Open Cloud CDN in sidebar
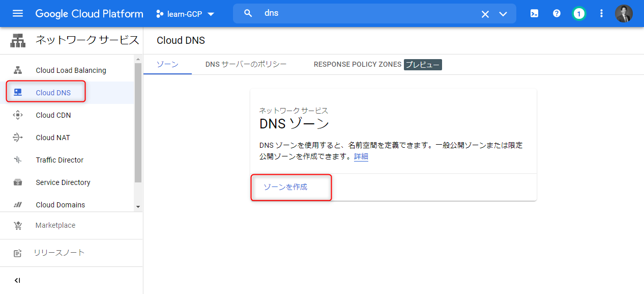Image resolution: width=644 pixels, height=294 pixels. click(53, 115)
